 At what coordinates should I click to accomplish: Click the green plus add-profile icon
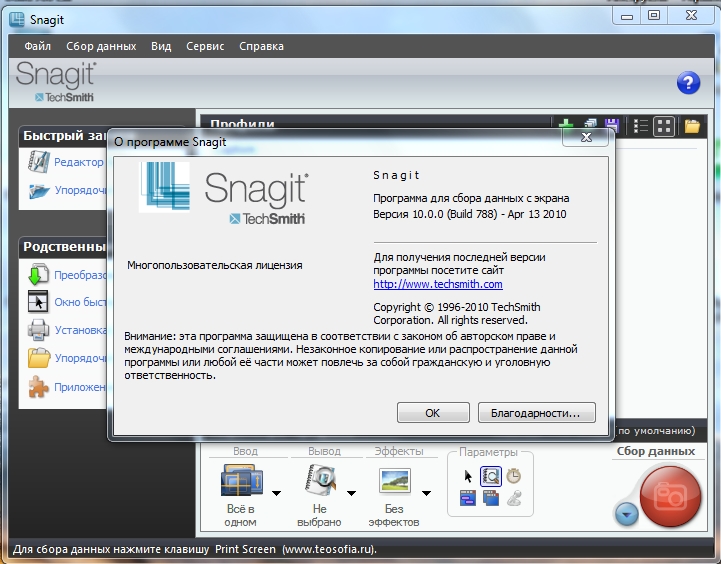click(566, 125)
